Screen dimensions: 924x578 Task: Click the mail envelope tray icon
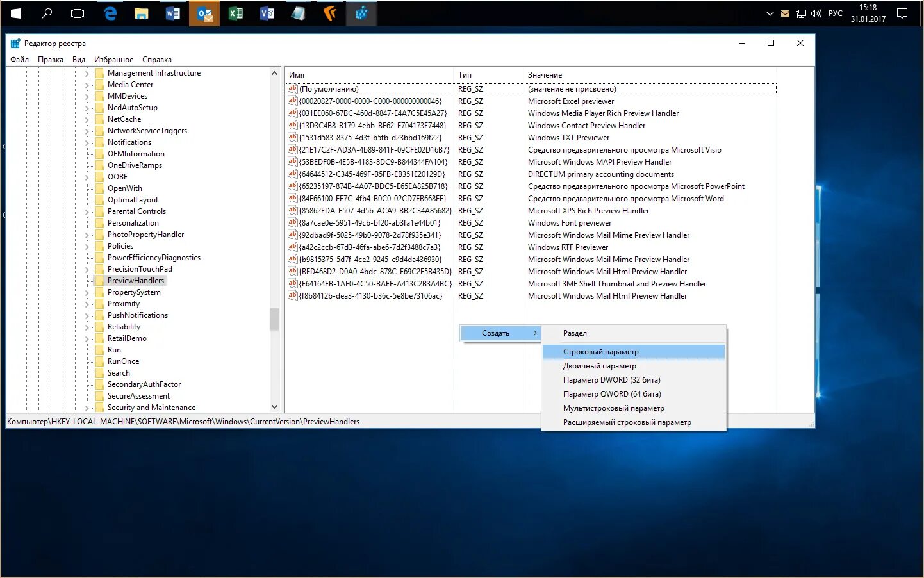click(x=785, y=13)
